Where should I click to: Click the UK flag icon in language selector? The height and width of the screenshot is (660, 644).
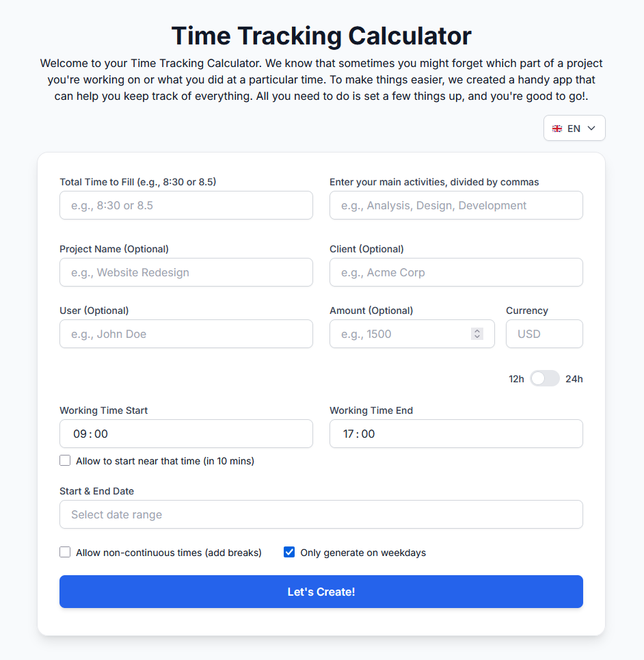[556, 128]
